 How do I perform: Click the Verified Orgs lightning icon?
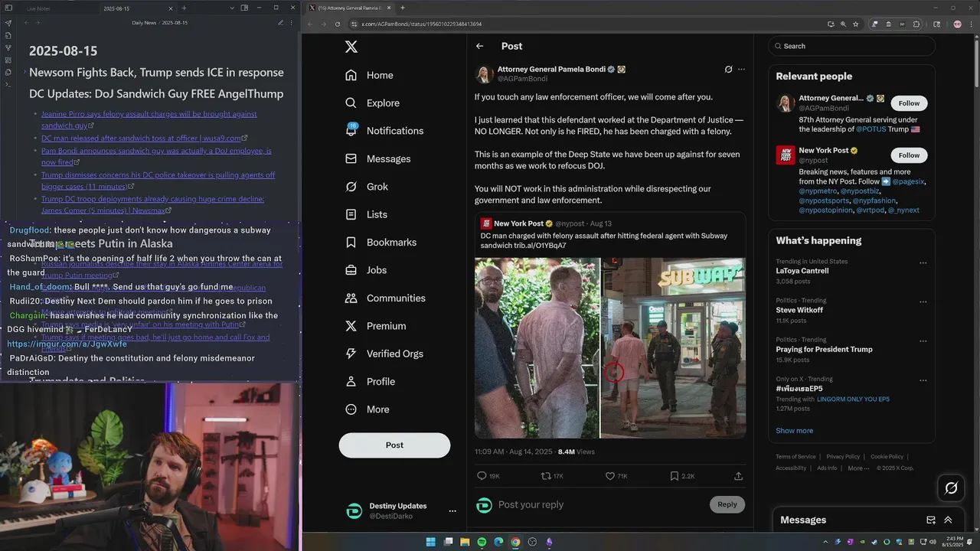(x=351, y=354)
